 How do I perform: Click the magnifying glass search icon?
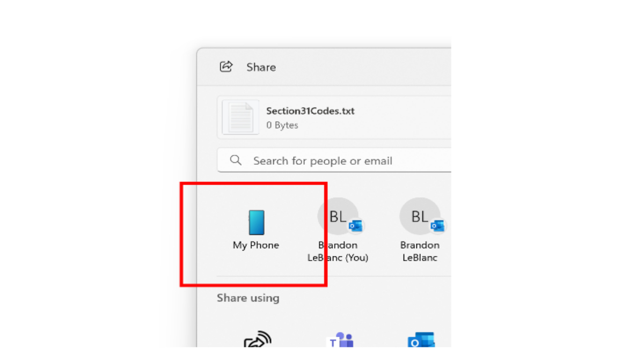235,160
